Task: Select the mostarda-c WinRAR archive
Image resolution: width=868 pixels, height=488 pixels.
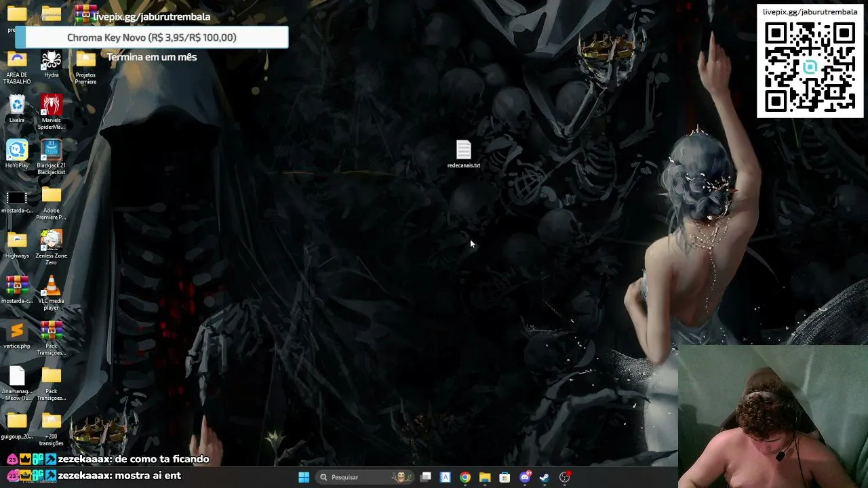Action: point(17,290)
